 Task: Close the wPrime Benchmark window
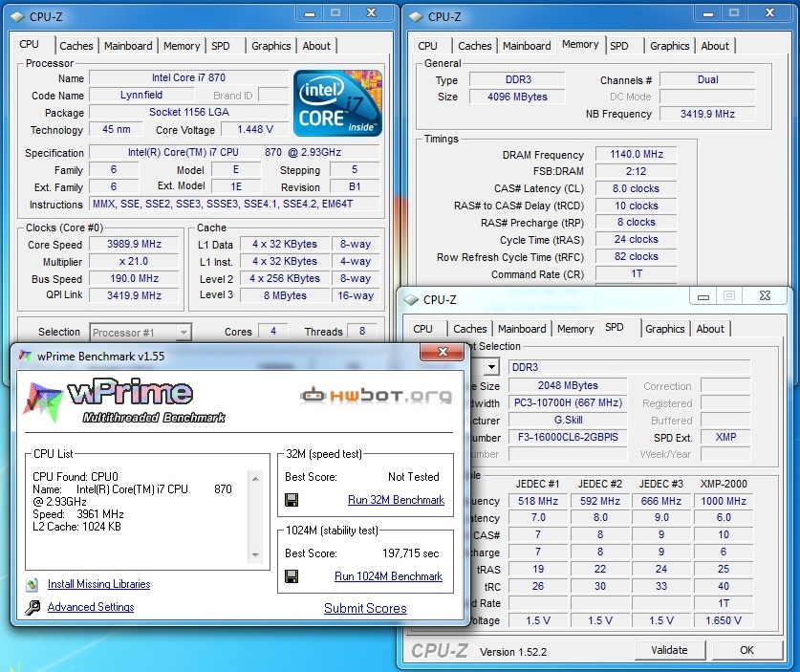(x=443, y=354)
